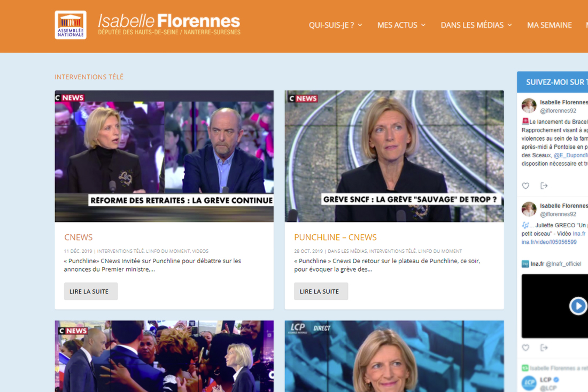
Task: Expand the DANS LES MÉDIAS dropdown menu
Action: tap(476, 25)
